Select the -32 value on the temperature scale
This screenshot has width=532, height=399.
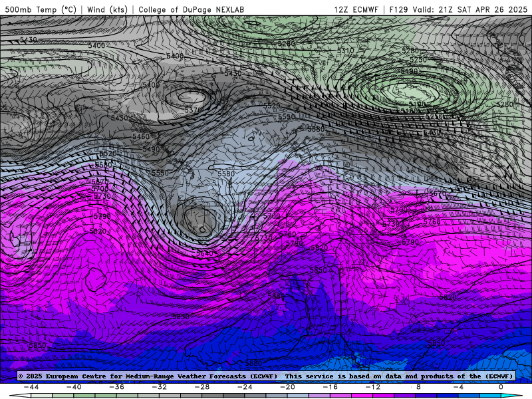point(160,387)
